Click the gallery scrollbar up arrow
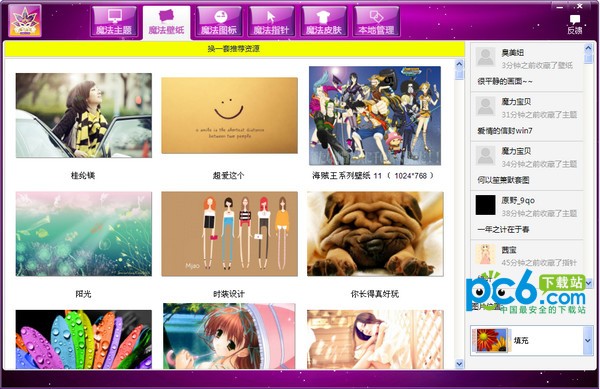Screen dimensions: 600x389 pos(459,64)
